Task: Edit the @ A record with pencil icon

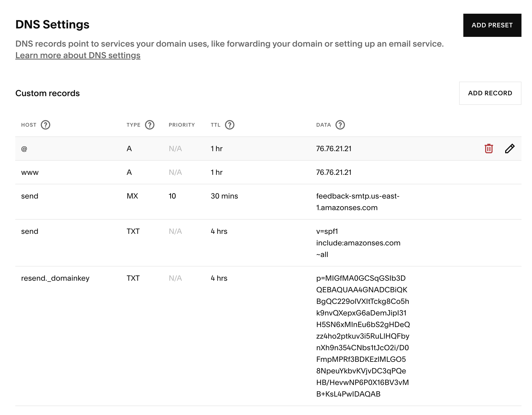Action: pos(510,149)
